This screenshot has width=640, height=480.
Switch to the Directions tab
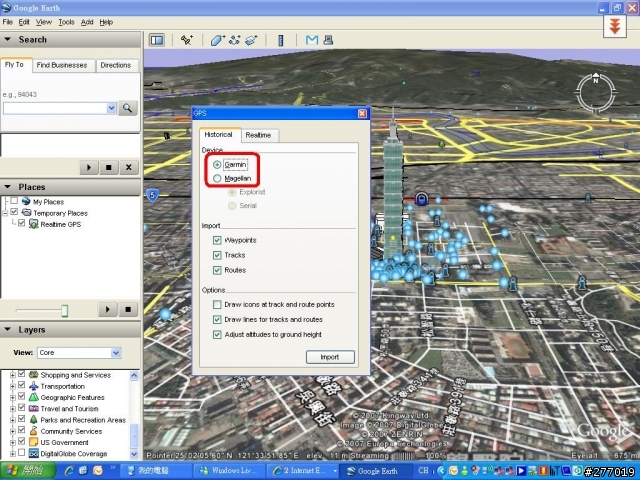tap(116, 65)
